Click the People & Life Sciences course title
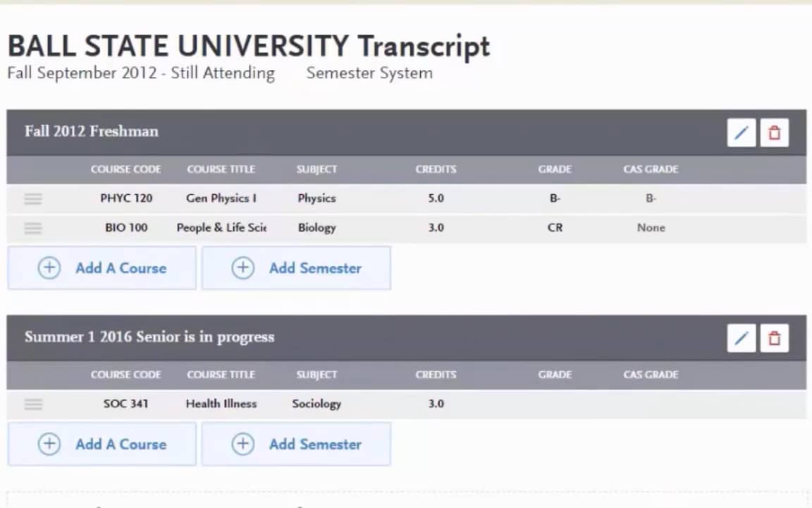 tap(221, 228)
